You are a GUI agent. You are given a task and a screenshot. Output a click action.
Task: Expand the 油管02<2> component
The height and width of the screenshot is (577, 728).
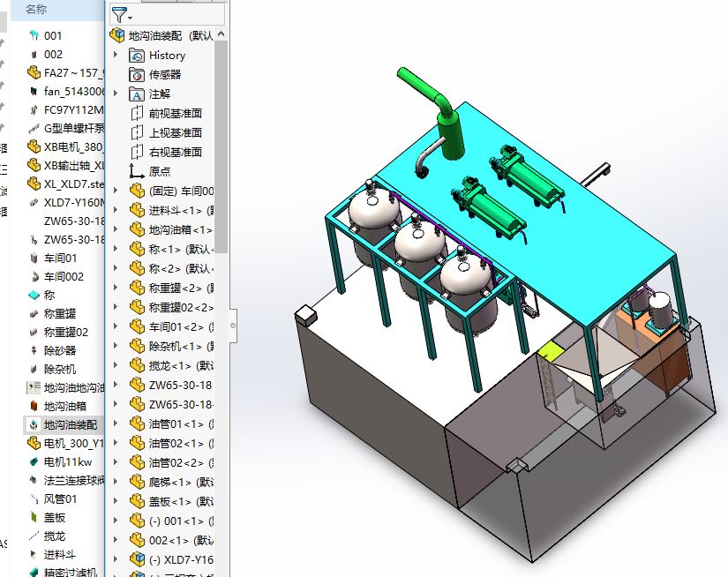pyautogui.click(x=116, y=462)
